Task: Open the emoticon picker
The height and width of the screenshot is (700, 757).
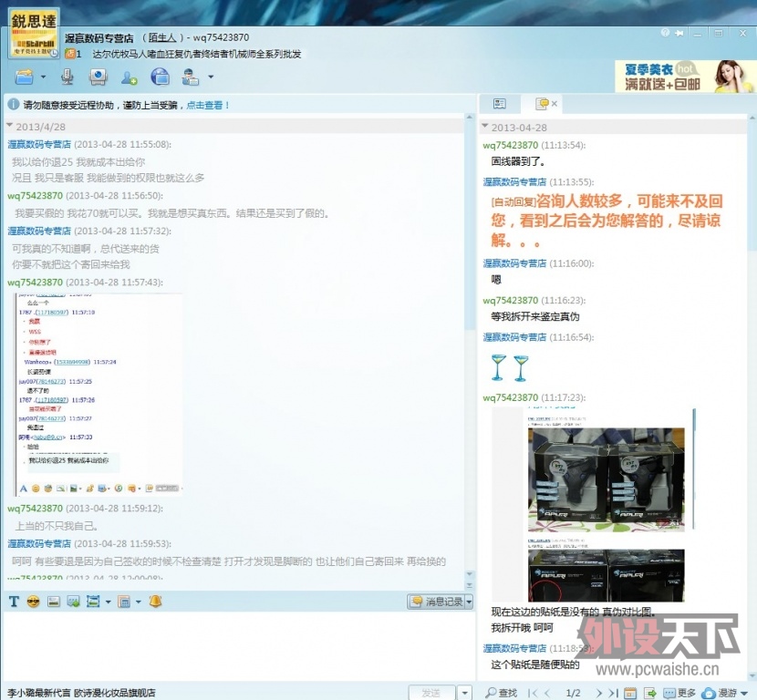Action: (34, 602)
